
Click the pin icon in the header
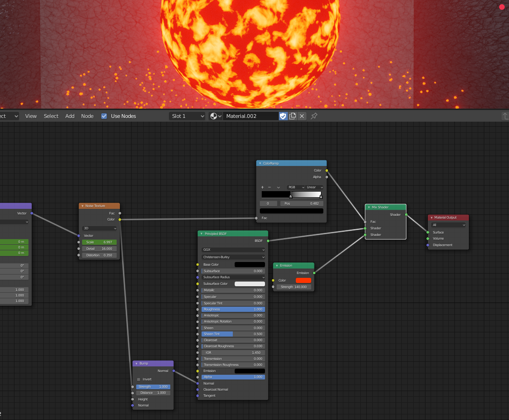(x=314, y=116)
